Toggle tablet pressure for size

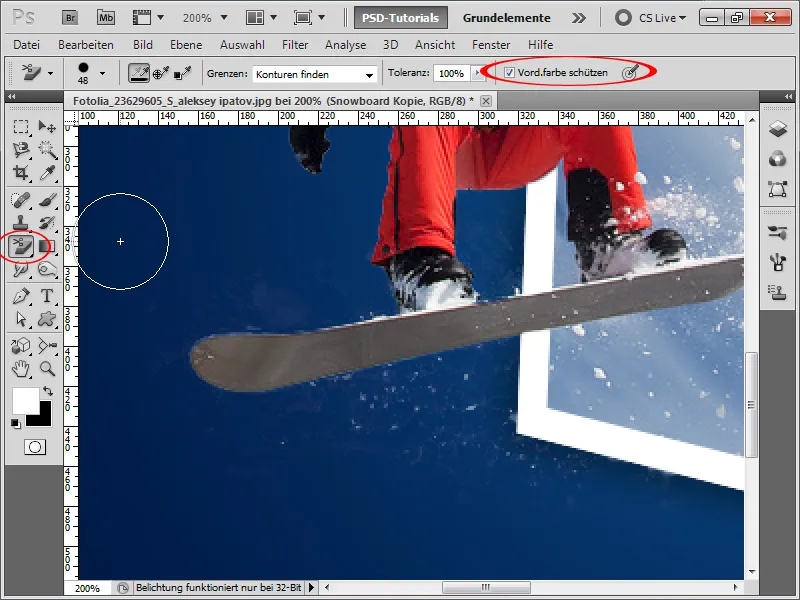click(x=631, y=73)
